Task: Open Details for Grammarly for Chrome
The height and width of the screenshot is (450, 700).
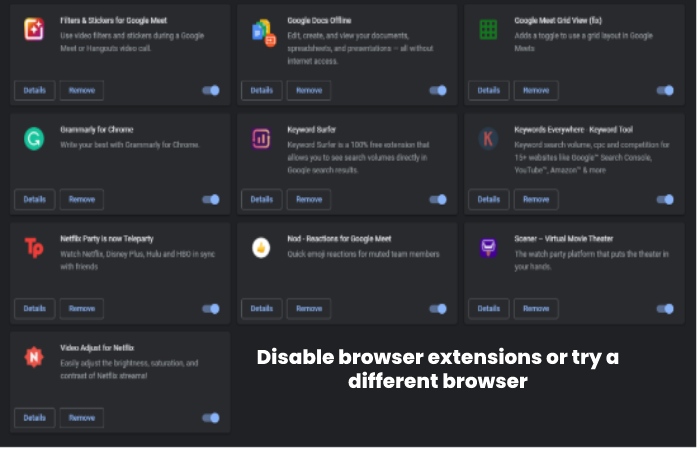Action: [35, 200]
